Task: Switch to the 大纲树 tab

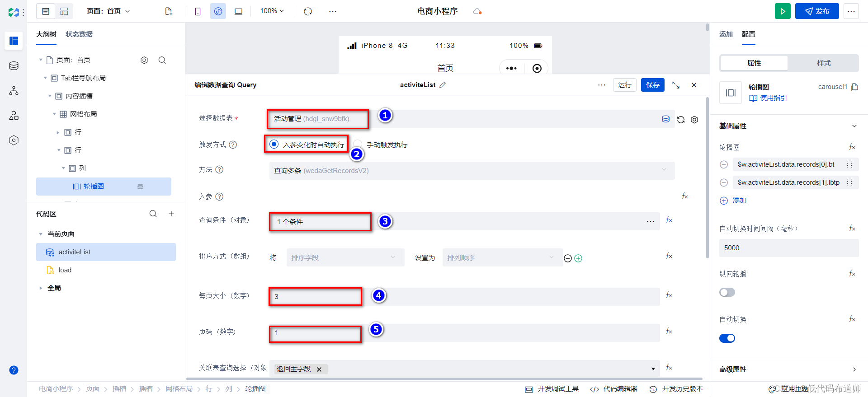Action: [x=46, y=34]
